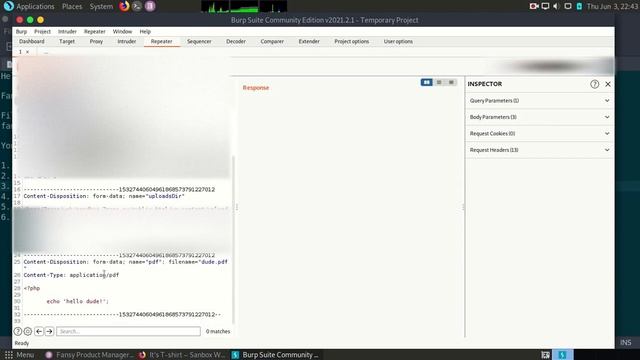The width and height of the screenshot is (640, 360).
Task: Expand Query Parameters section in Inspector
Action: coord(539,100)
